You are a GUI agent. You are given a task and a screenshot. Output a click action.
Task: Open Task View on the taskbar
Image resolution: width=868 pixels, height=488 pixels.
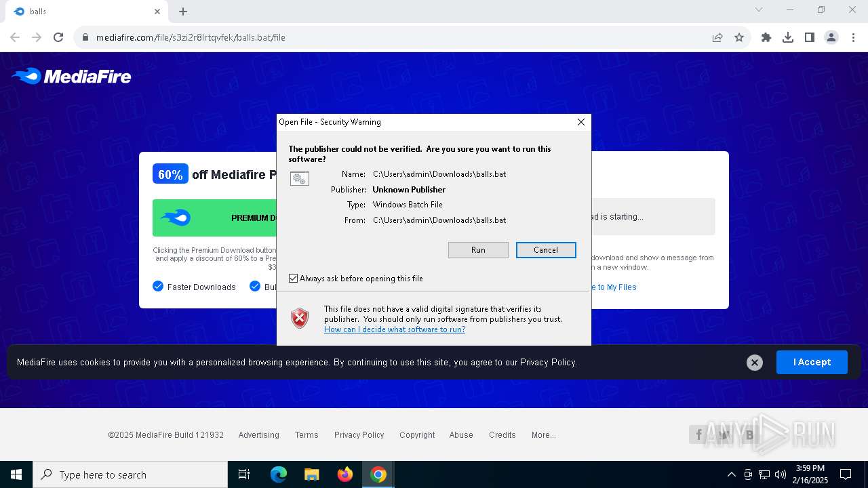[x=244, y=474]
